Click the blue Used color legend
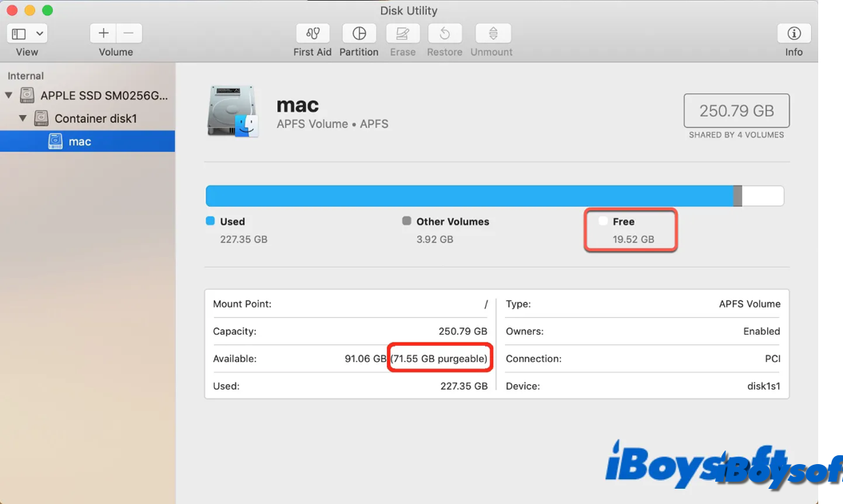Screen dimensions: 843x504 211,221
